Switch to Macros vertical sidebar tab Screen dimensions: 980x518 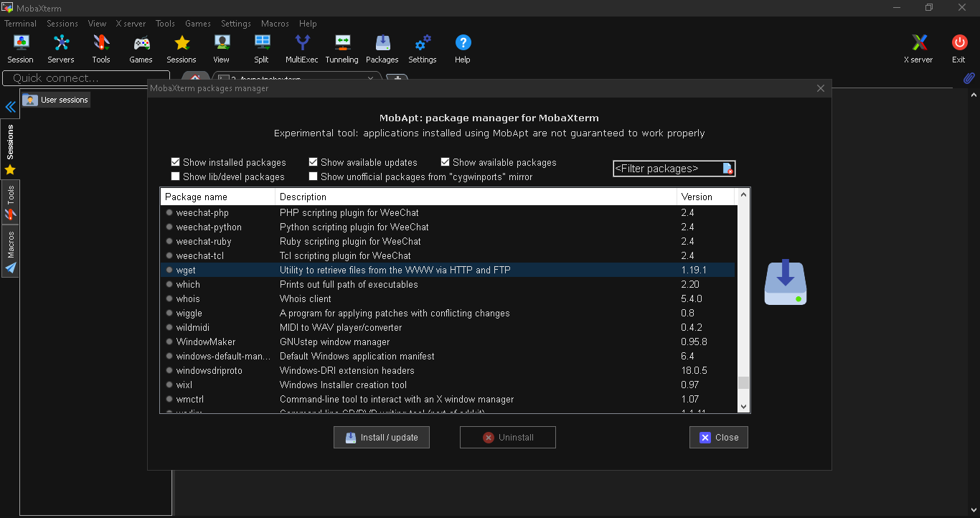(10, 250)
